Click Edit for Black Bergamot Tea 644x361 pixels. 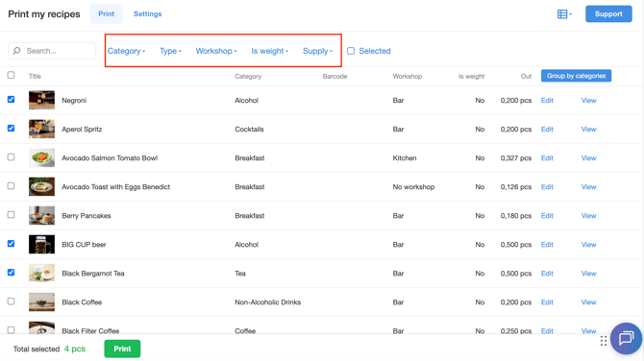click(547, 274)
